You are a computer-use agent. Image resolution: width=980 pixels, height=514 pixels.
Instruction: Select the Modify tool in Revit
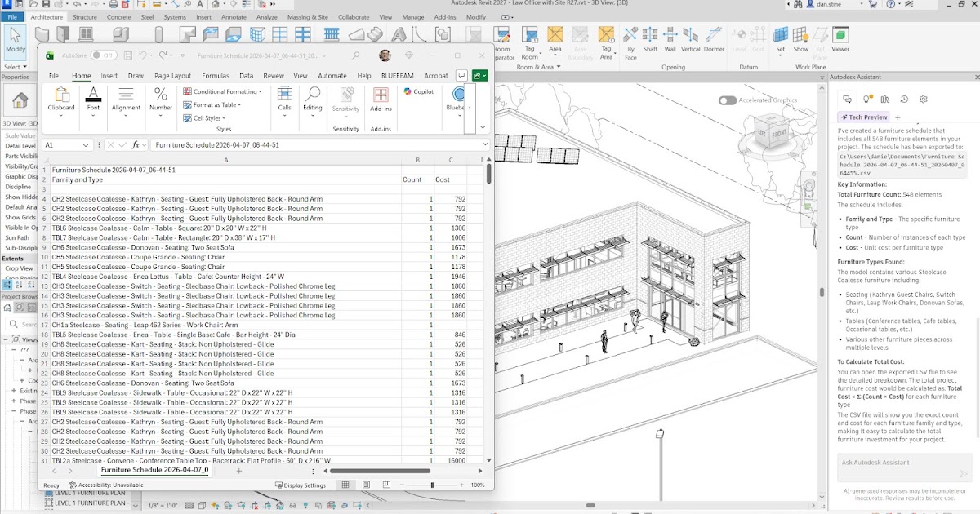point(15,41)
